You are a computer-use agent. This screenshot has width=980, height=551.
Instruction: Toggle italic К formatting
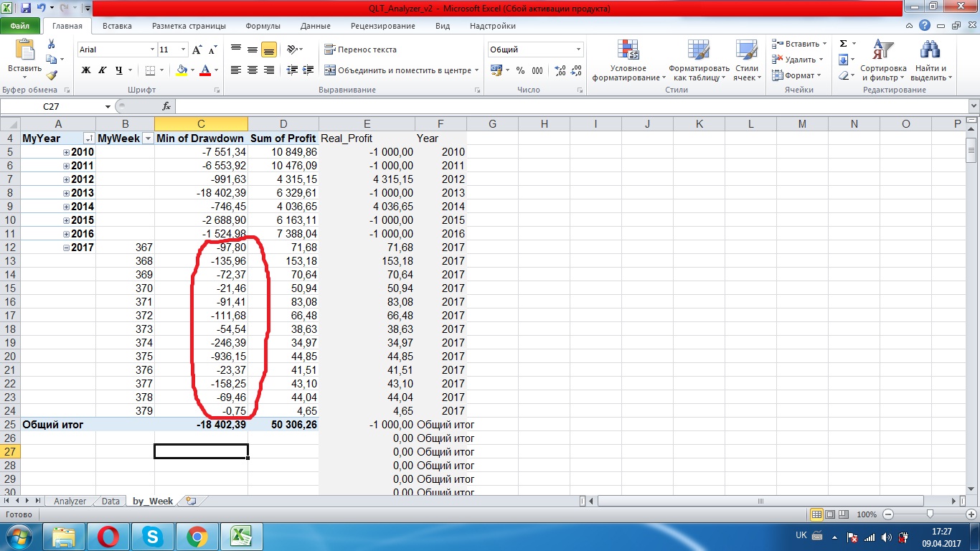[x=103, y=70]
